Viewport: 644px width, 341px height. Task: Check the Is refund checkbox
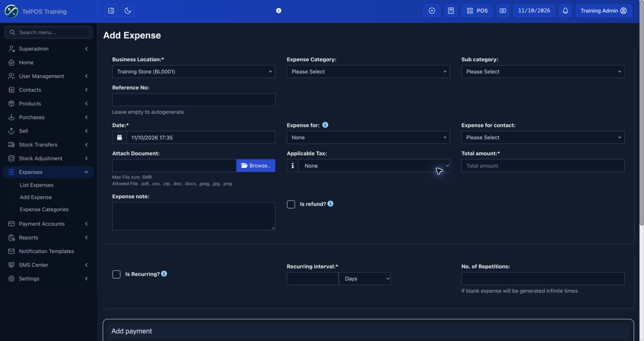coord(291,204)
